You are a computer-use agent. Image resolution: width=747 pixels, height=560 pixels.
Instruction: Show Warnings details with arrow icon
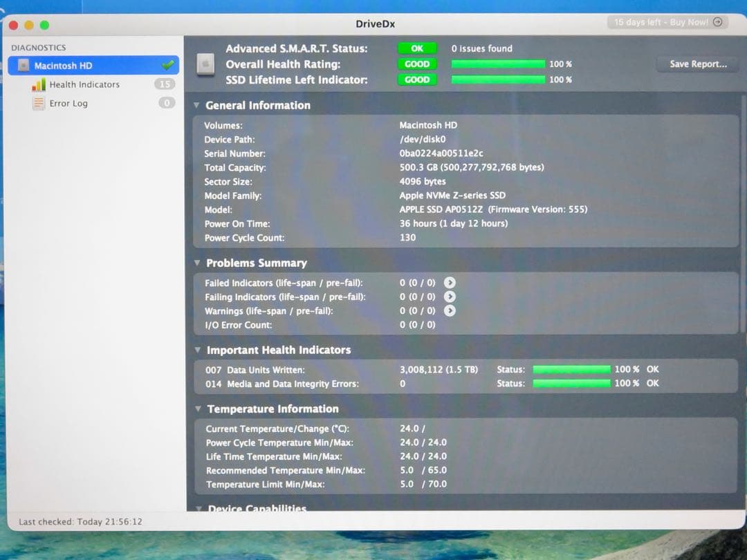450,310
